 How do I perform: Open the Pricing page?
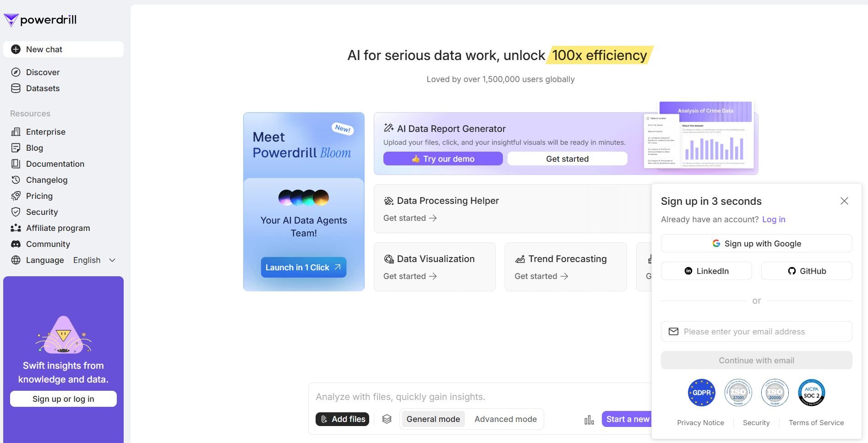tap(39, 196)
